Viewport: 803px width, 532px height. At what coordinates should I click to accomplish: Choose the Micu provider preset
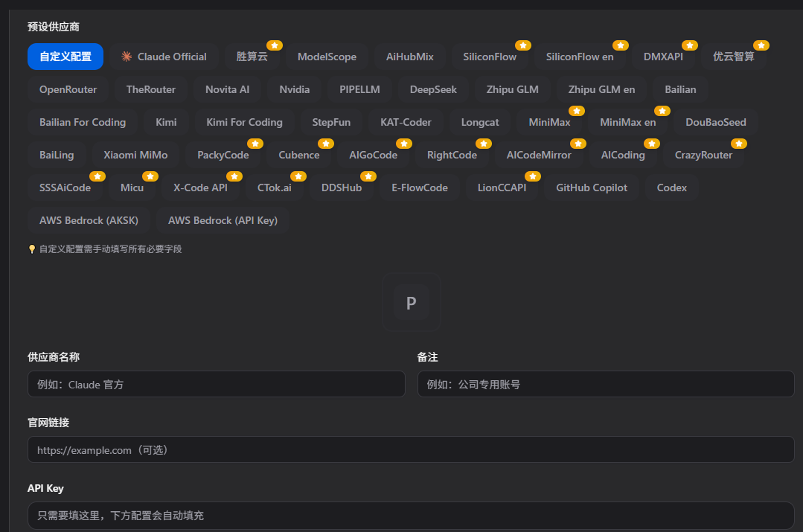click(x=132, y=188)
